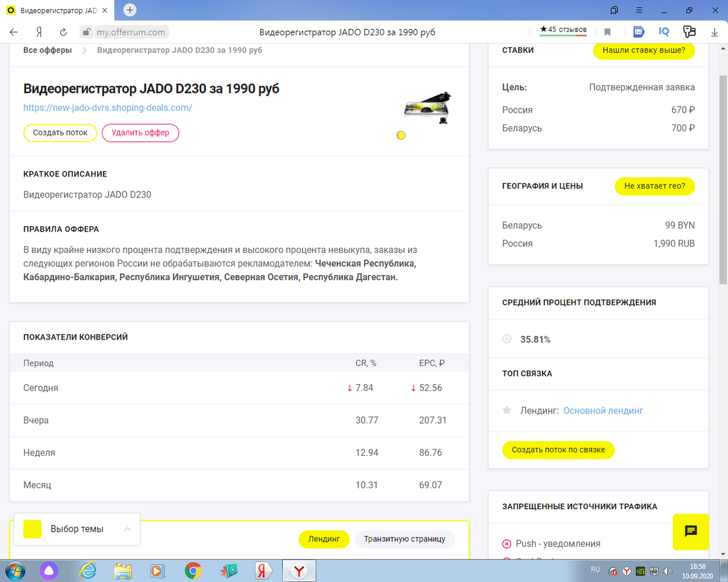728x582 pixels.
Task: Bookmark this page with the flag icon
Action: point(607,32)
